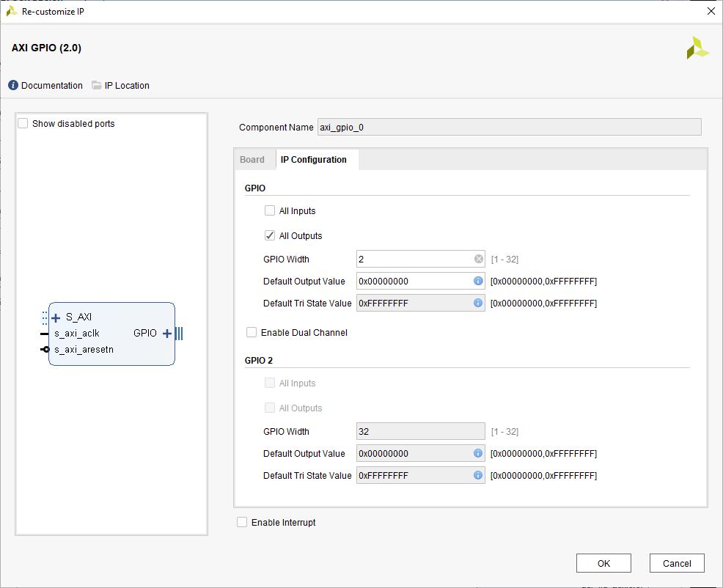Expand the S_AXI interface plus sign
Viewport: 723px width, 588px height.
coord(56,317)
